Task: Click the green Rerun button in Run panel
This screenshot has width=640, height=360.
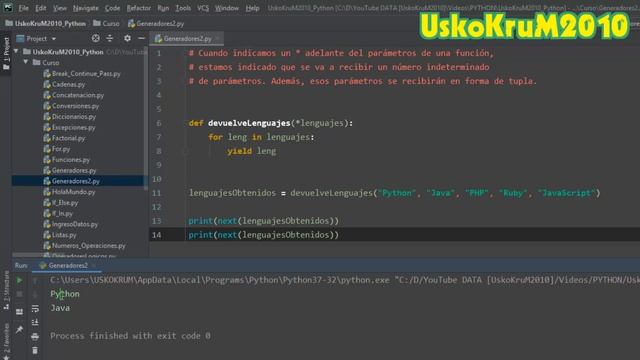Action: [19, 280]
